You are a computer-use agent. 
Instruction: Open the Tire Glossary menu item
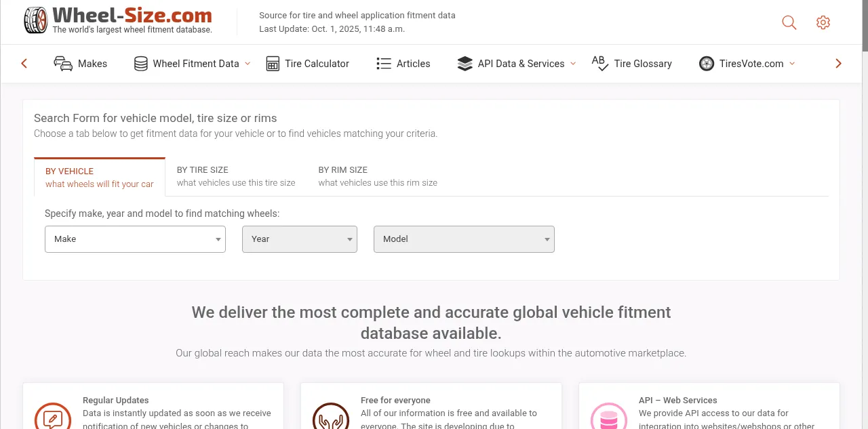pyautogui.click(x=631, y=64)
